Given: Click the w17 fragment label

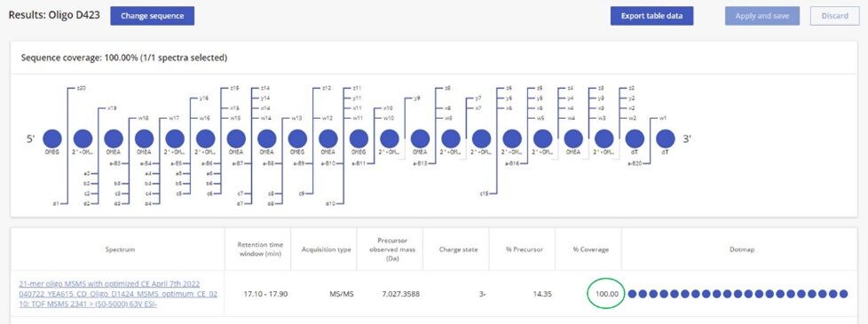Looking at the screenshot, I should click(173, 118).
